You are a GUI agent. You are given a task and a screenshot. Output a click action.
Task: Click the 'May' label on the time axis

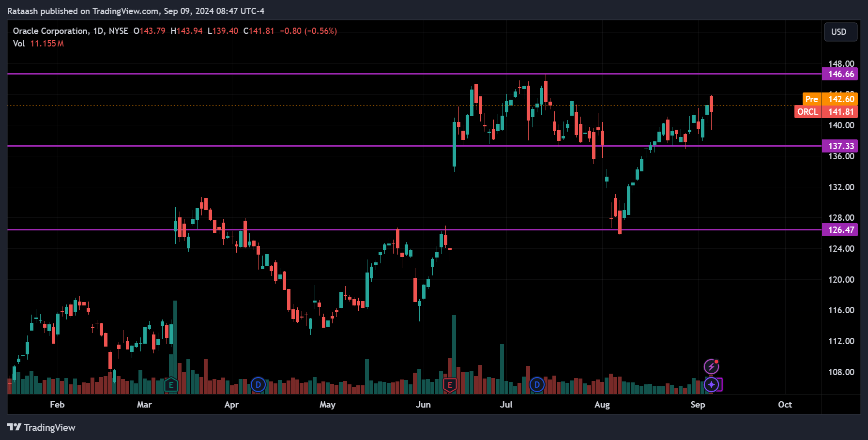coord(327,405)
